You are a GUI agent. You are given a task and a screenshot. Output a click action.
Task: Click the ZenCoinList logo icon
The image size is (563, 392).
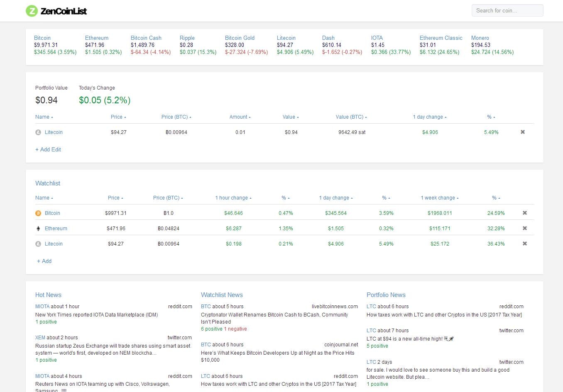[x=32, y=11]
